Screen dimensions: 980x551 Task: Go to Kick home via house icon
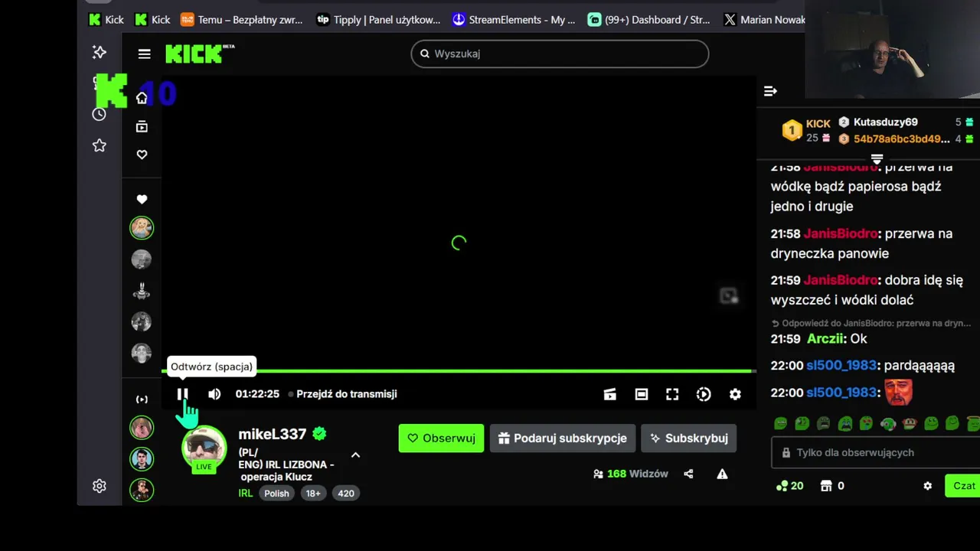click(x=142, y=98)
